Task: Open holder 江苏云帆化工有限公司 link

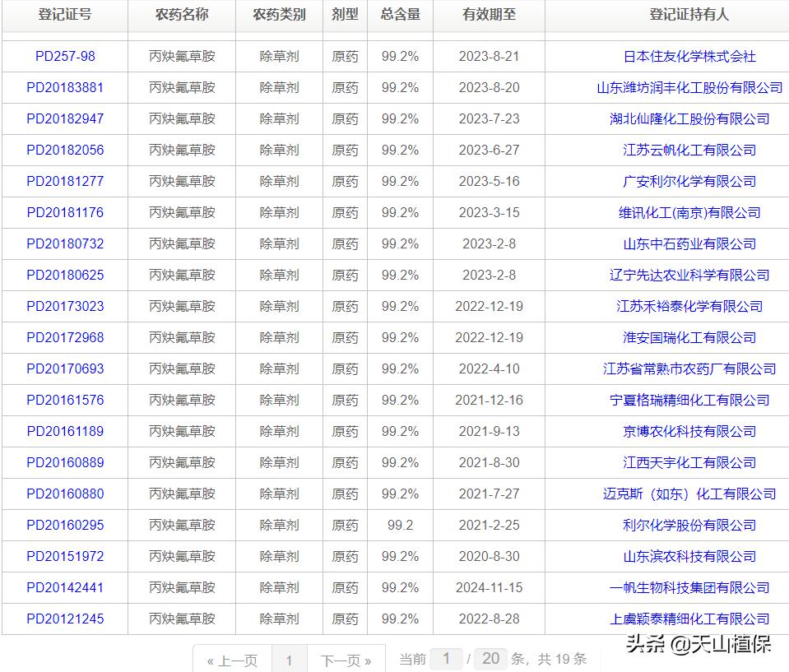Action: (689, 151)
